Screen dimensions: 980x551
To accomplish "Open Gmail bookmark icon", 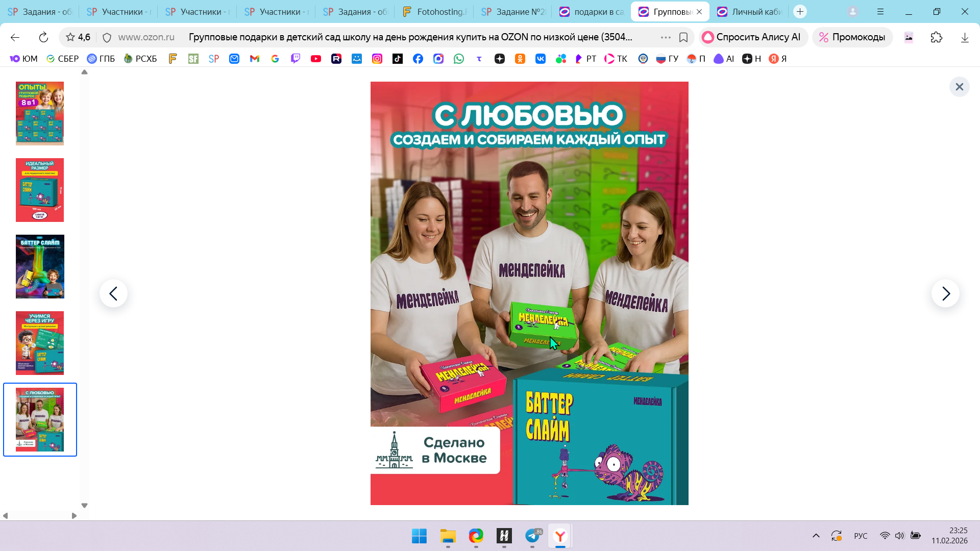I will (x=255, y=59).
